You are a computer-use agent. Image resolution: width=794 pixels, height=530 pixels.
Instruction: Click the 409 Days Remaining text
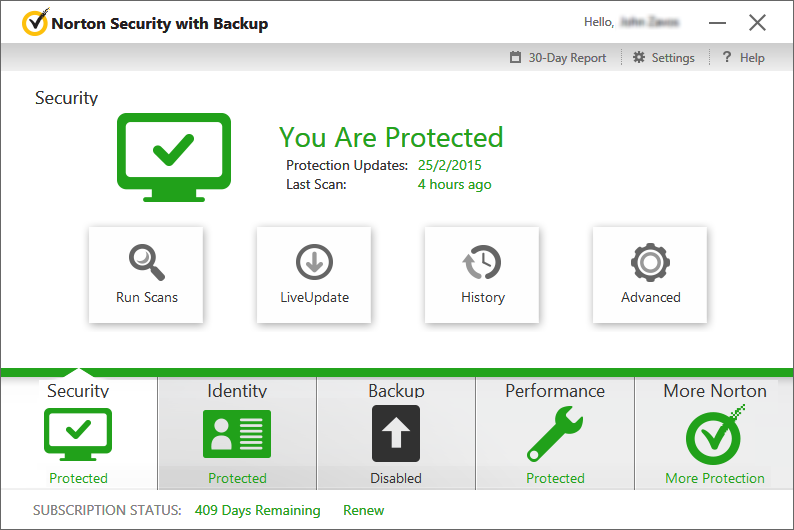pyautogui.click(x=257, y=510)
